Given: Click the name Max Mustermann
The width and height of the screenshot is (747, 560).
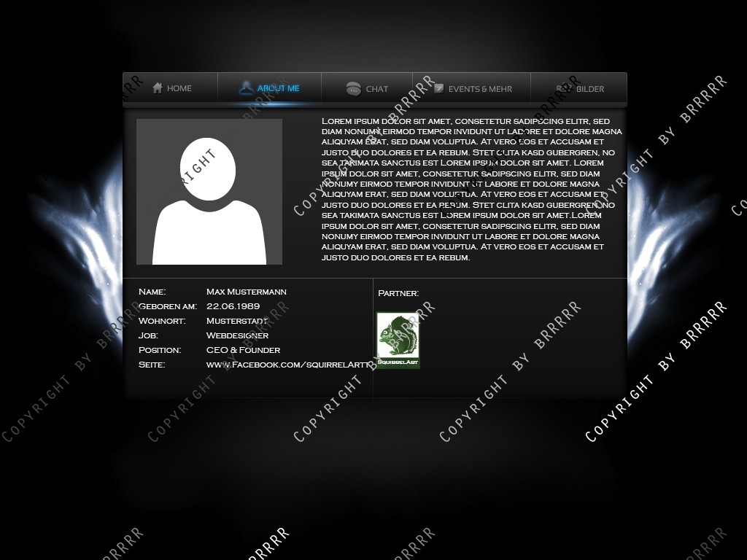Looking at the screenshot, I should point(247,292).
